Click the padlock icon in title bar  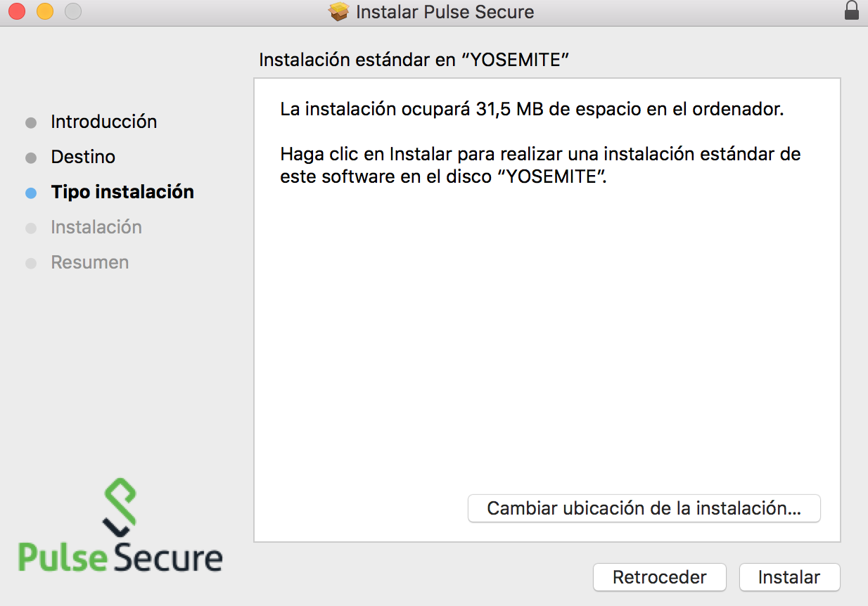coord(852,11)
